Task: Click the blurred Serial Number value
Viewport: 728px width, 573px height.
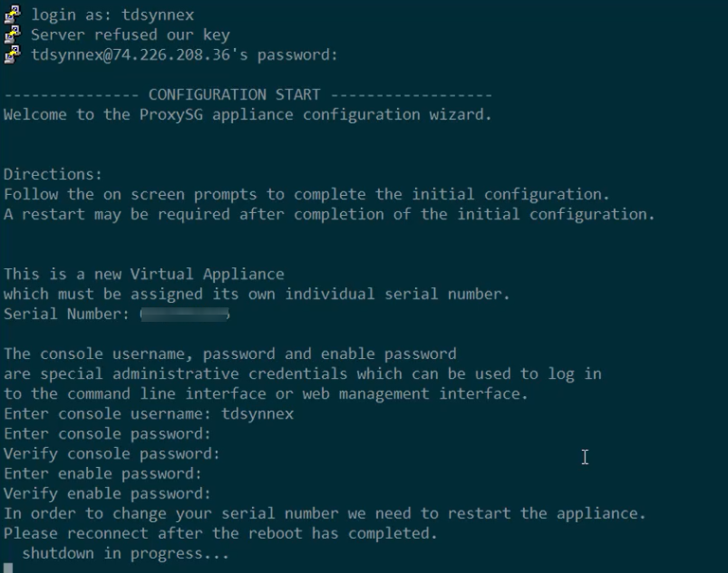Action: [x=185, y=314]
